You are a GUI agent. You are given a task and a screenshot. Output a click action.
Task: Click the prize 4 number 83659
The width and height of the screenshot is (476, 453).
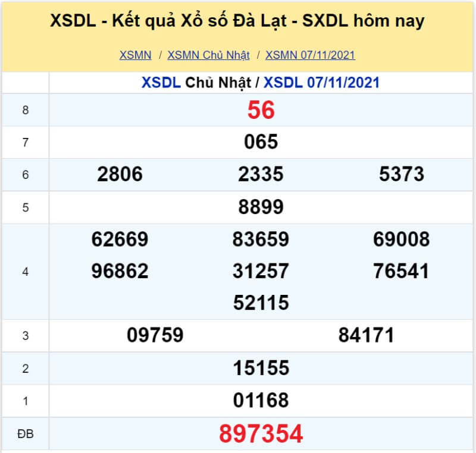(261, 239)
